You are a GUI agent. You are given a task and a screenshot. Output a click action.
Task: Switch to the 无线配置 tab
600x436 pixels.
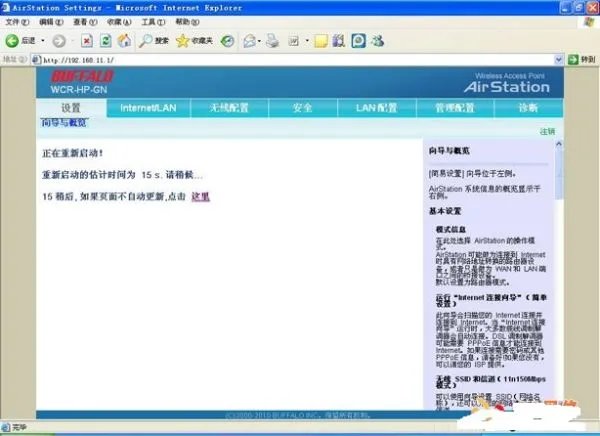(229, 108)
